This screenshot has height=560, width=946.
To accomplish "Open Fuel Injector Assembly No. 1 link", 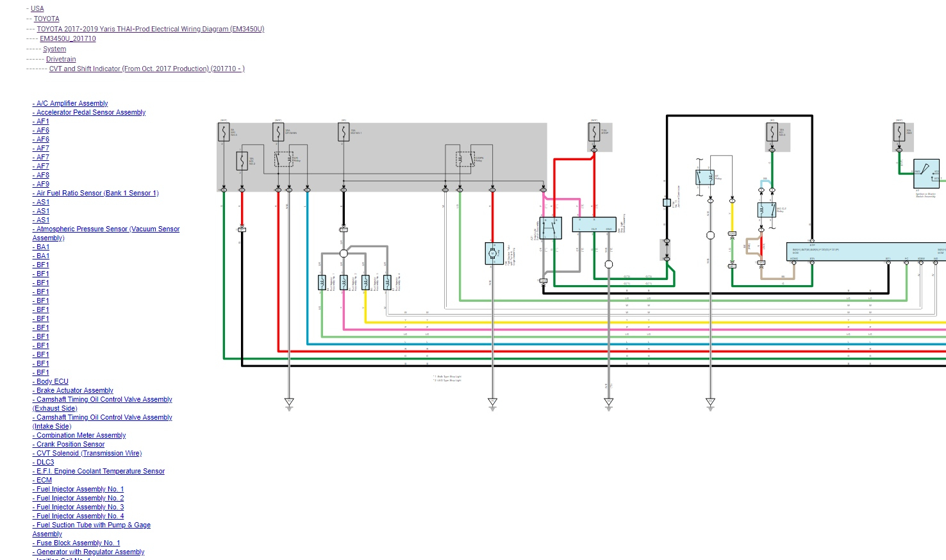I will tap(78, 489).
